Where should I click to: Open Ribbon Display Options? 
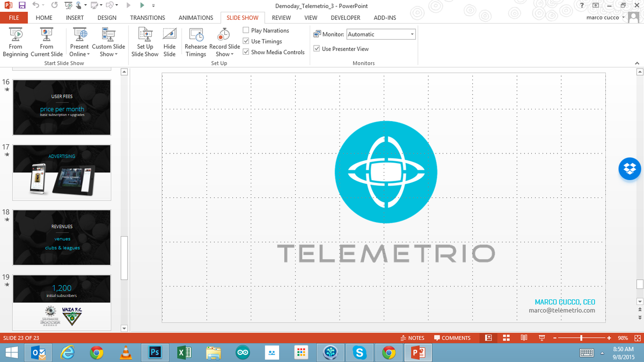point(595,5)
